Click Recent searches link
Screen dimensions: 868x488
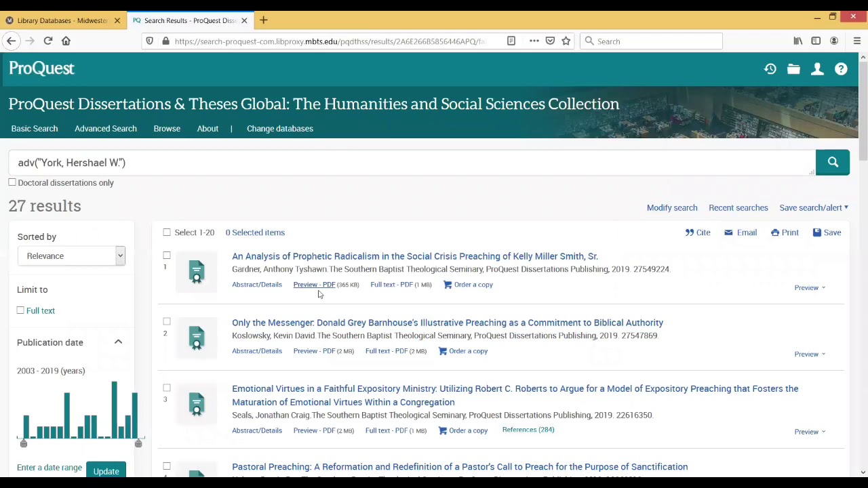[738, 208]
